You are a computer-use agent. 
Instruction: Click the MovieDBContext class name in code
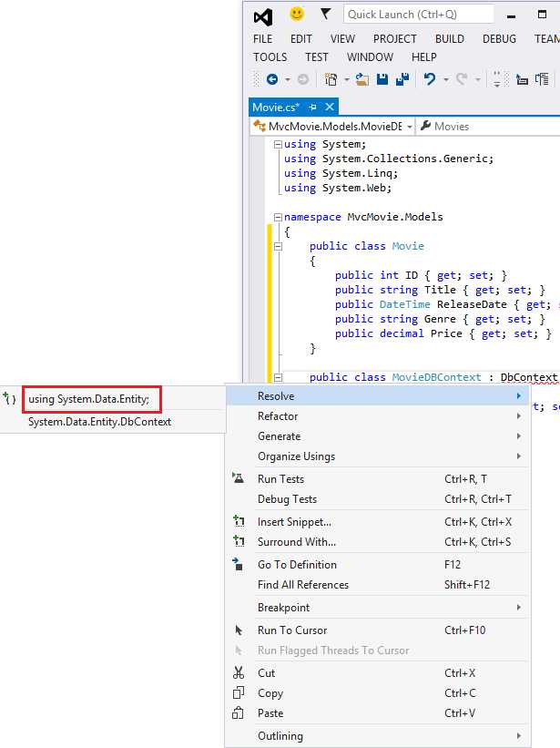click(436, 377)
